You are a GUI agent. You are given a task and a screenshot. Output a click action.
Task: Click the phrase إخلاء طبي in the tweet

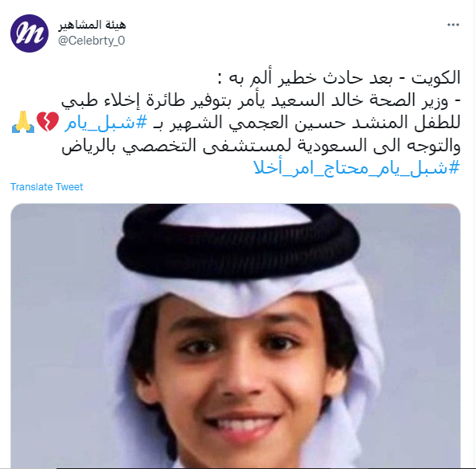click(100, 100)
